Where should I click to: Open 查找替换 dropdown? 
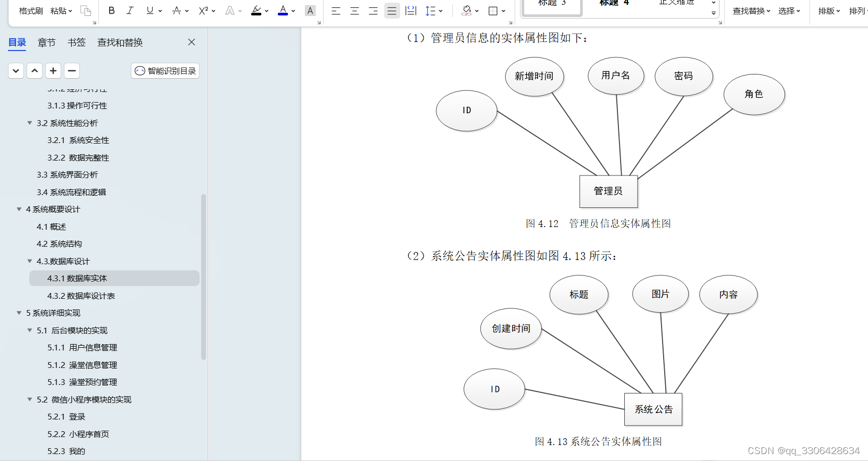tap(751, 11)
